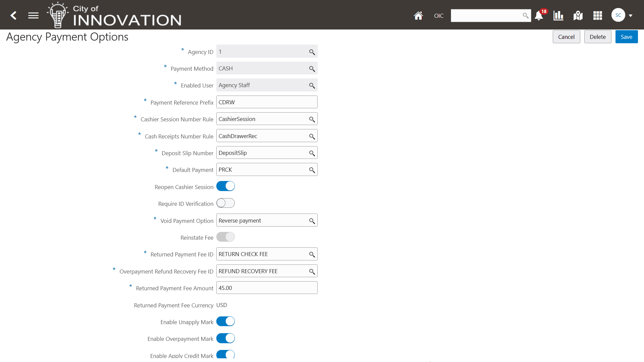Open the notifications bell showing 18 alerts
The height and width of the screenshot is (362, 644).
539,16
